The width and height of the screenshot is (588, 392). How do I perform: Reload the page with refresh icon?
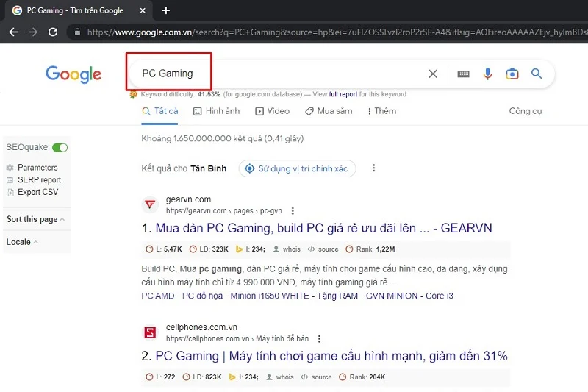(53, 32)
